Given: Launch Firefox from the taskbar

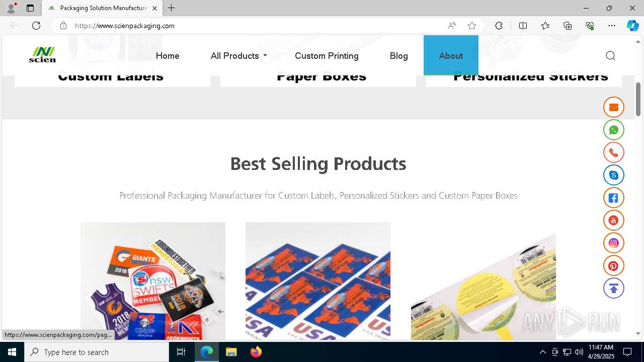Looking at the screenshot, I should click(256, 352).
